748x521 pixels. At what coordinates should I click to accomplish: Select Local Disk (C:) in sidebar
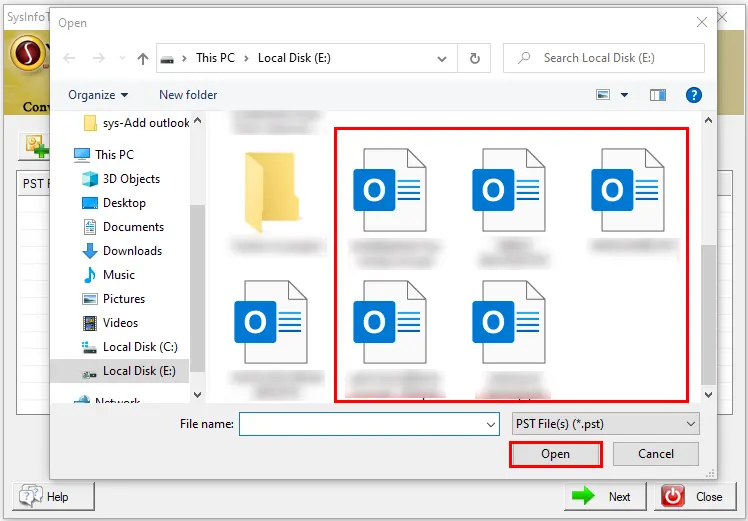(139, 347)
